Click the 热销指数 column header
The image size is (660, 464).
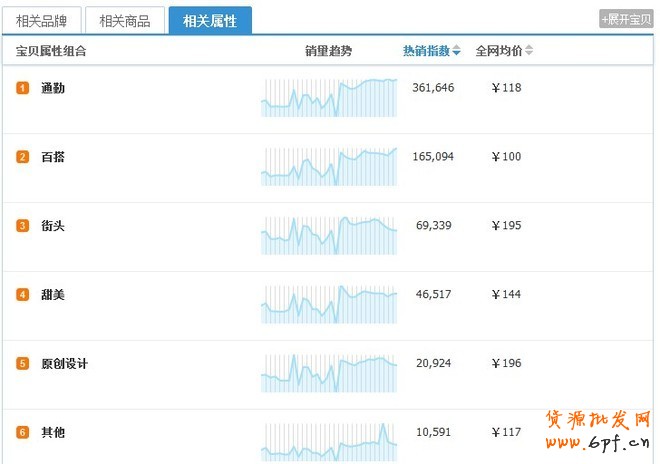click(426, 51)
